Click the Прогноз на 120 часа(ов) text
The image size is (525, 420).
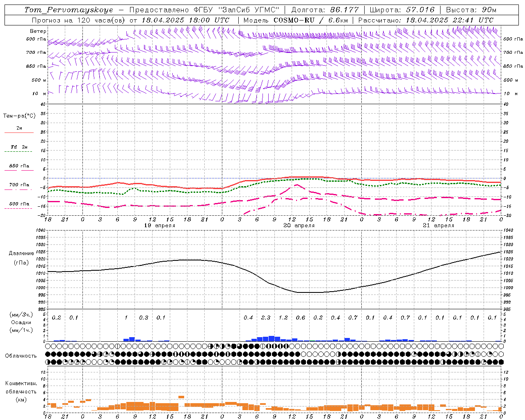79,20
